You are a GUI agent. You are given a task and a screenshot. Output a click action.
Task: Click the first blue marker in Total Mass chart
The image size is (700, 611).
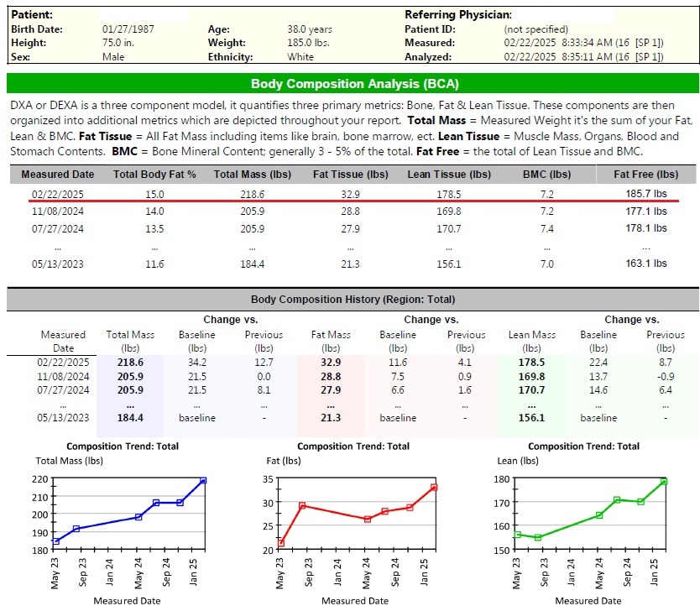pos(55,541)
